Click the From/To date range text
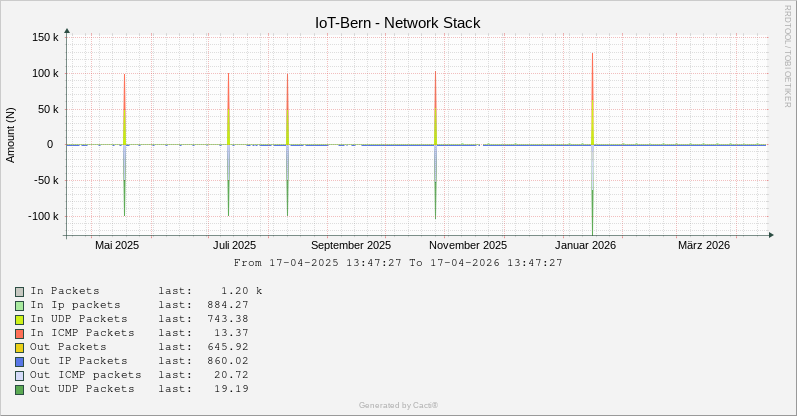The width and height of the screenshot is (797, 416). point(398,263)
